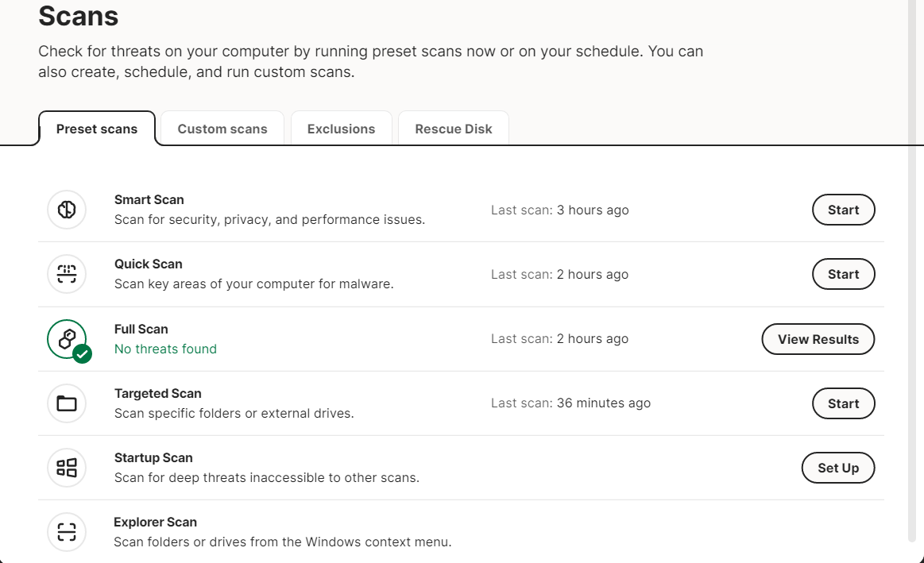Start the Targeted Scan

point(843,403)
